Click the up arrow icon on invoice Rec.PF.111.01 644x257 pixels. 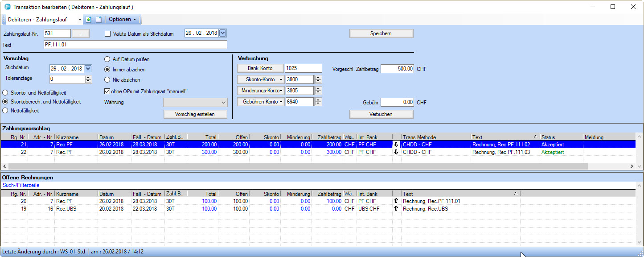tap(396, 201)
